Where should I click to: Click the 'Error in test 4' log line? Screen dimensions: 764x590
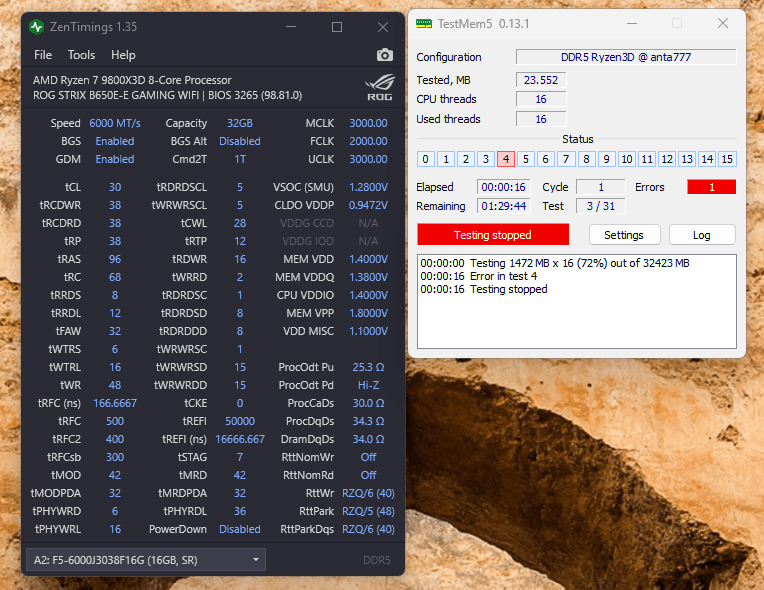pyautogui.click(x=479, y=276)
